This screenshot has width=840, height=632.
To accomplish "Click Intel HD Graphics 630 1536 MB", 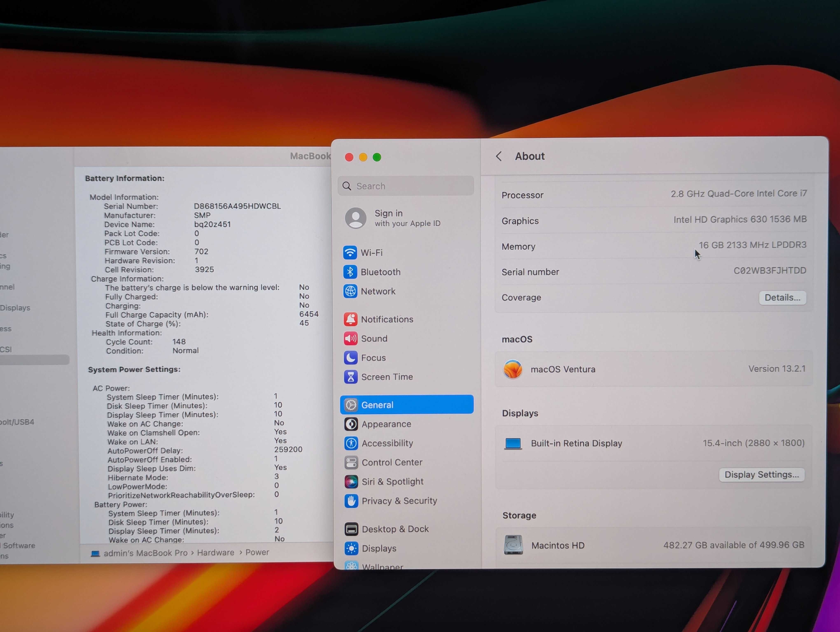I will pyautogui.click(x=740, y=219).
